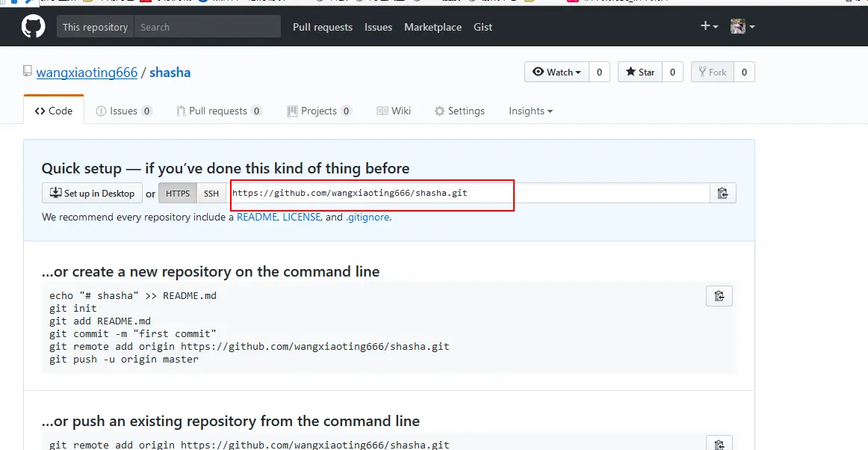Focus the repository search field
The height and width of the screenshot is (450, 868).
pyautogui.click(x=208, y=27)
